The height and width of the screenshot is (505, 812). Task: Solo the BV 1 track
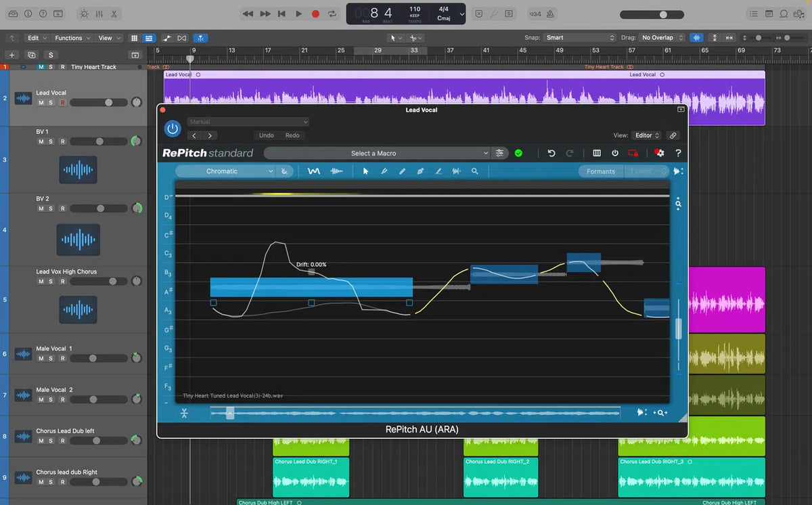tap(51, 141)
